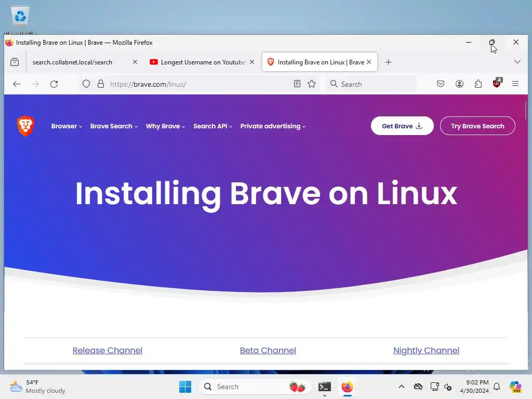The height and width of the screenshot is (399, 532).
Task: Open the Release Channel link
Action: coord(107,350)
